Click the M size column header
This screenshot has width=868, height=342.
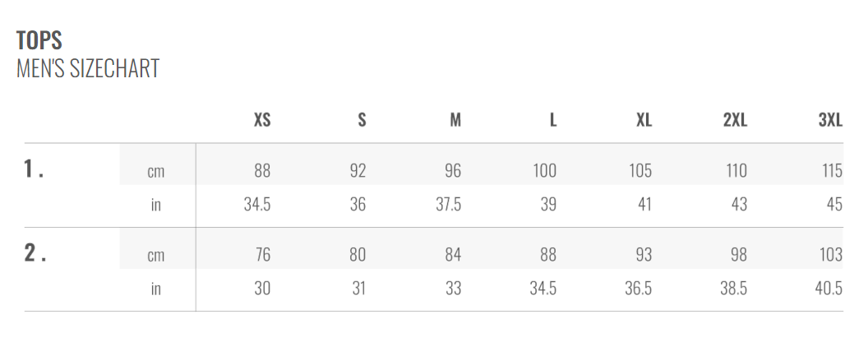tap(455, 120)
